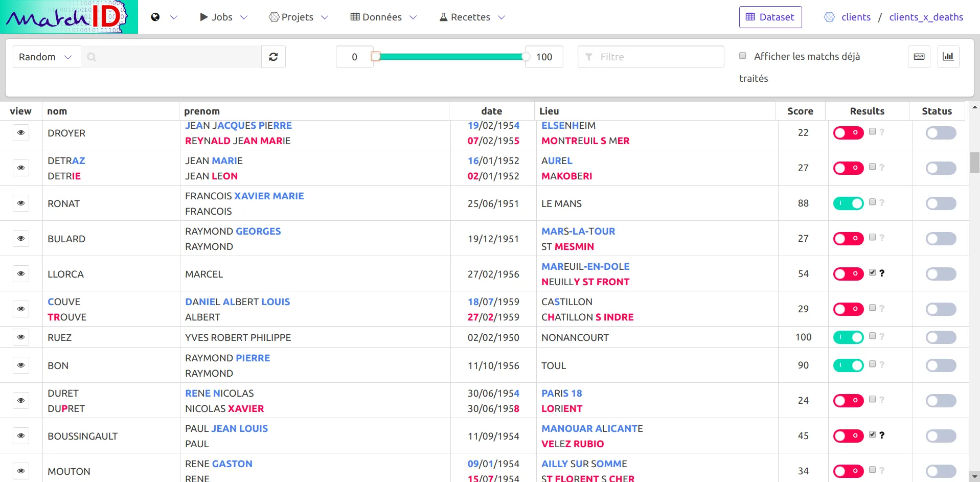The image size is (980, 482).
Task: Click the keyboard shortcuts icon at top right
Action: [x=919, y=57]
